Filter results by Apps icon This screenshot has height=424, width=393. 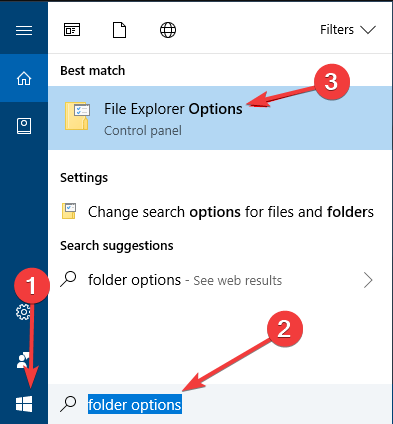72,30
